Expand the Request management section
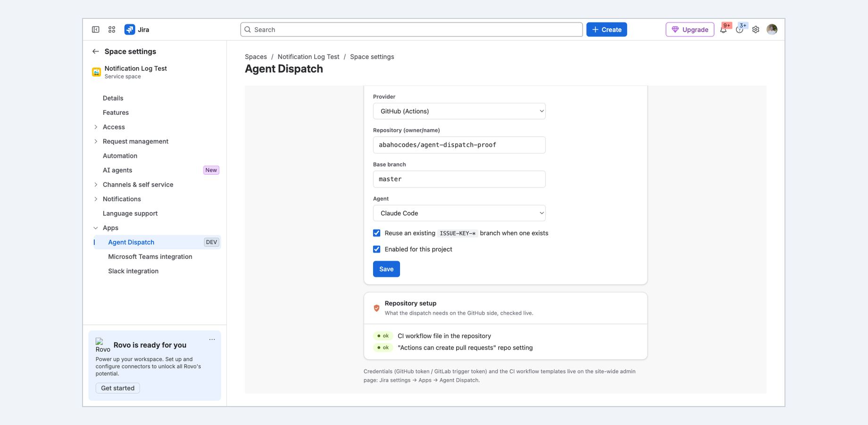868x425 pixels. (96, 141)
